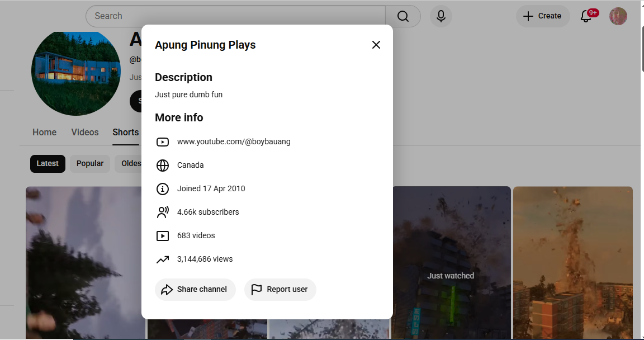Click the trending views arrow icon

(163, 259)
